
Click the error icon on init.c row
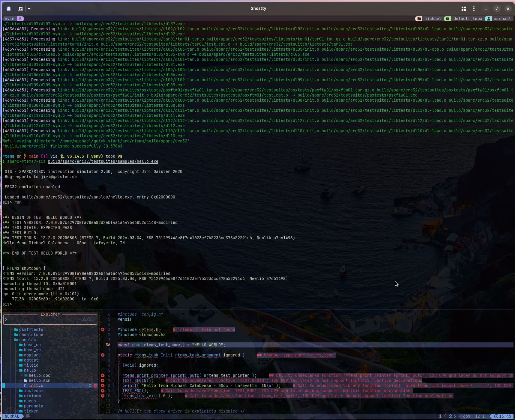[95, 386]
